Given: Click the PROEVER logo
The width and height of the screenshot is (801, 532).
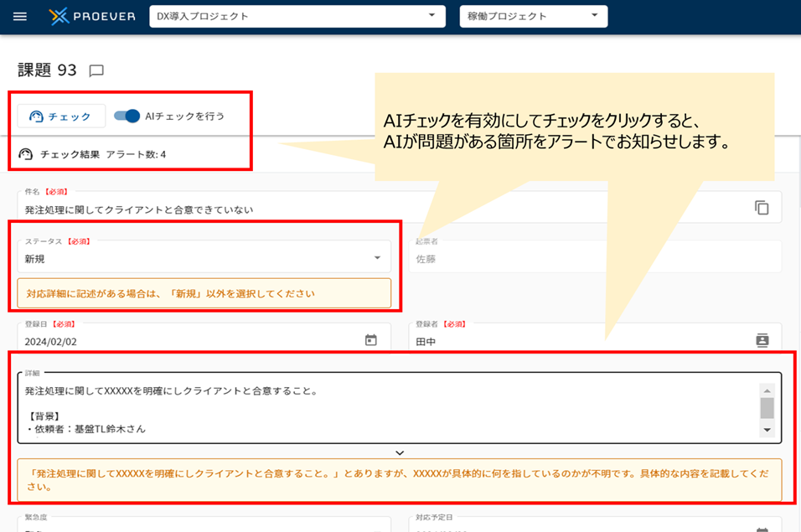Looking at the screenshot, I should pyautogui.click(x=92, y=17).
